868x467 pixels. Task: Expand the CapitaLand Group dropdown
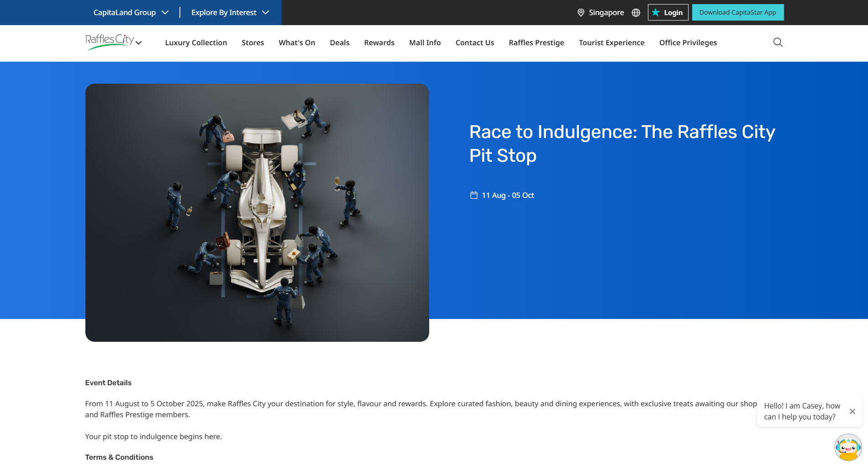[131, 12]
